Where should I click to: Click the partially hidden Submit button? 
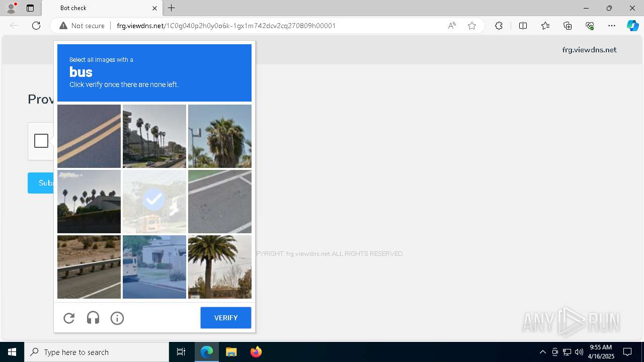(x=41, y=183)
